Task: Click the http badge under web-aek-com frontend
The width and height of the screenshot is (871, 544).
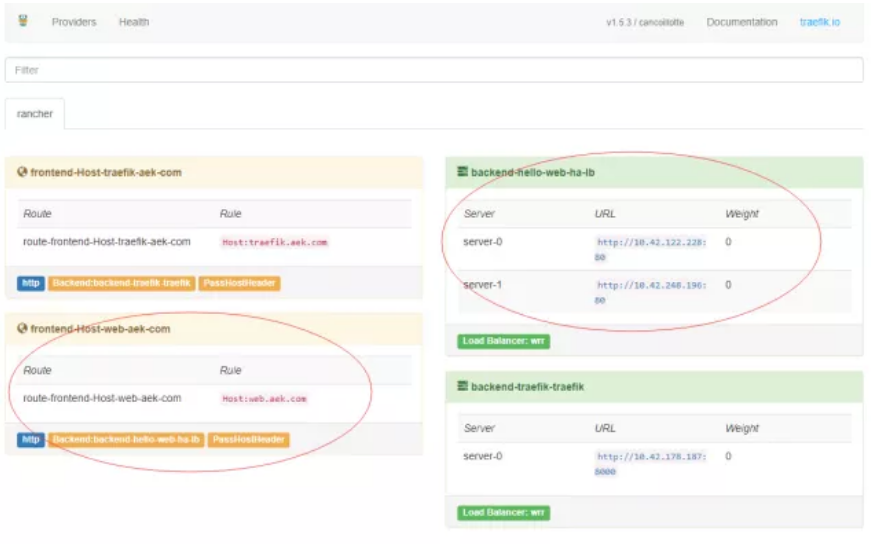Action: [x=31, y=440]
